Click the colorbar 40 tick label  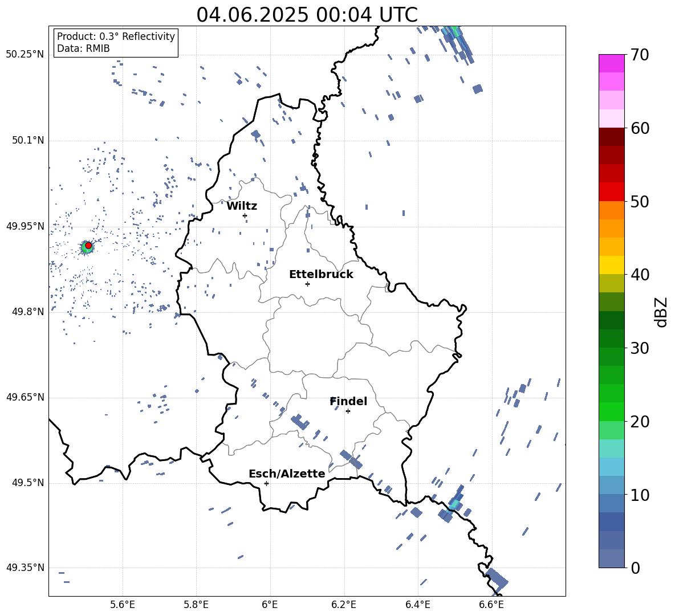click(x=640, y=275)
